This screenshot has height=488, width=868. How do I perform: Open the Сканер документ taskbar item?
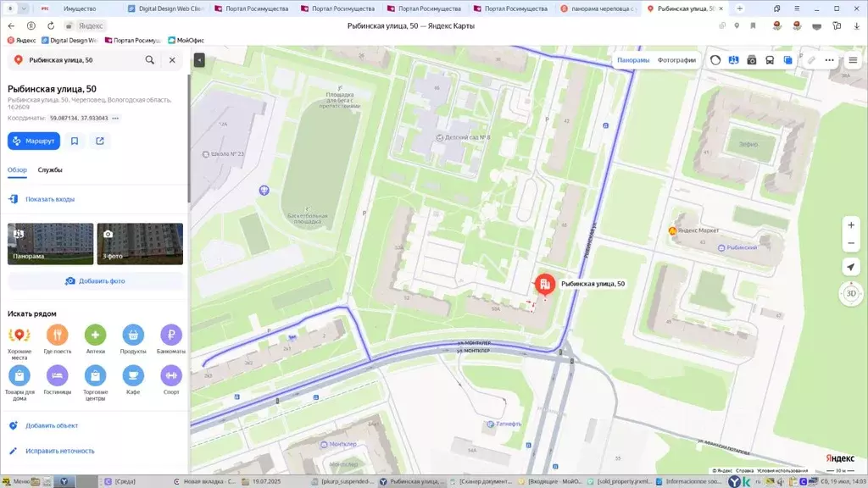[481, 481]
